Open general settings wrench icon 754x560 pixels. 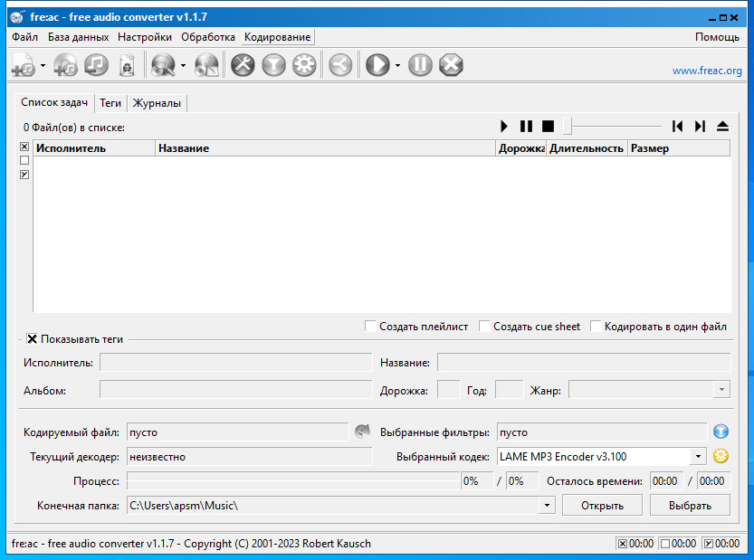[243, 65]
